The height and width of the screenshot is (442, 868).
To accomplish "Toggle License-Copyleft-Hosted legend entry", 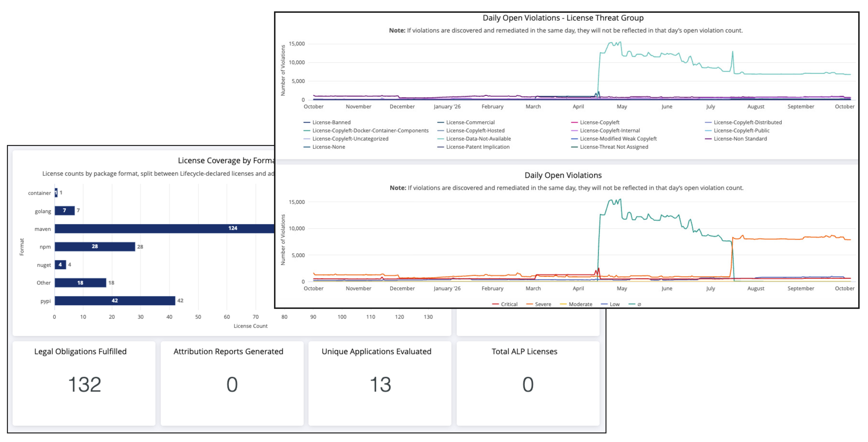I will [x=471, y=130].
